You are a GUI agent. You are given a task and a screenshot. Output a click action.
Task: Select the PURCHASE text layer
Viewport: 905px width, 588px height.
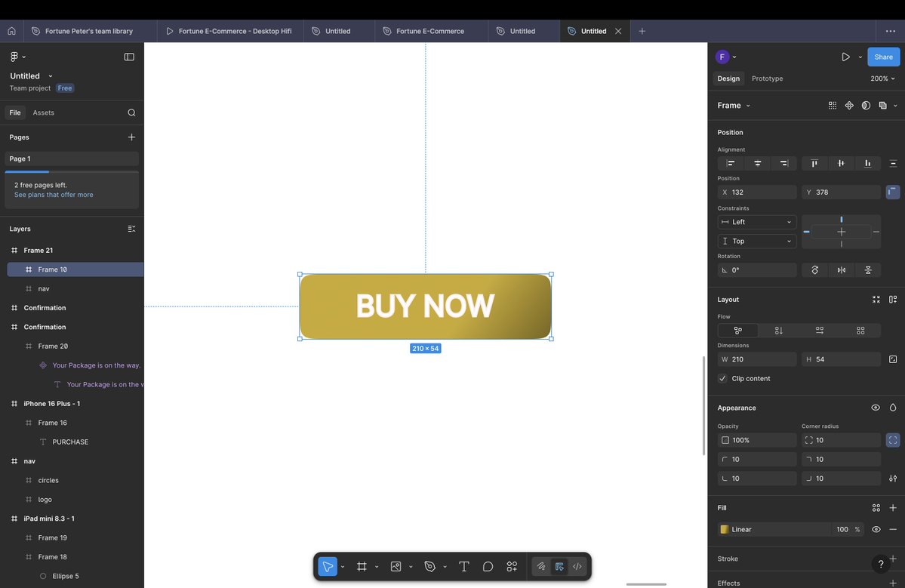pyautogui.click(x=70, y=442)
